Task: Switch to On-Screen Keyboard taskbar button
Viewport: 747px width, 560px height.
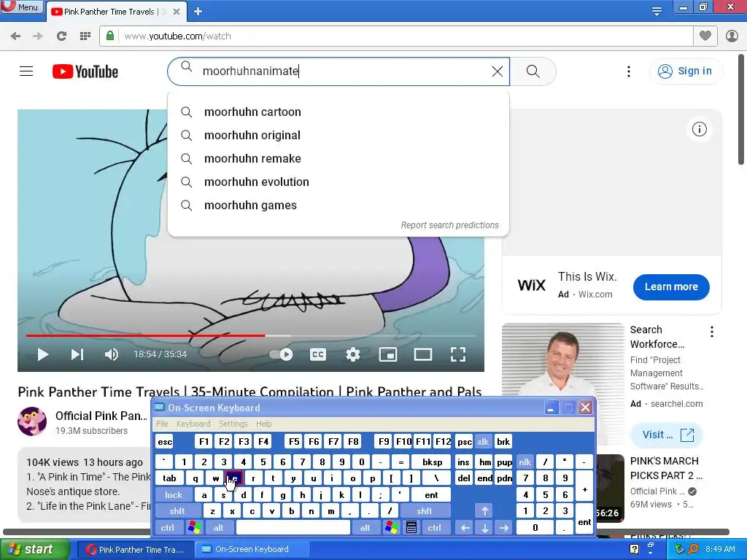Action: tap(252, 550)
